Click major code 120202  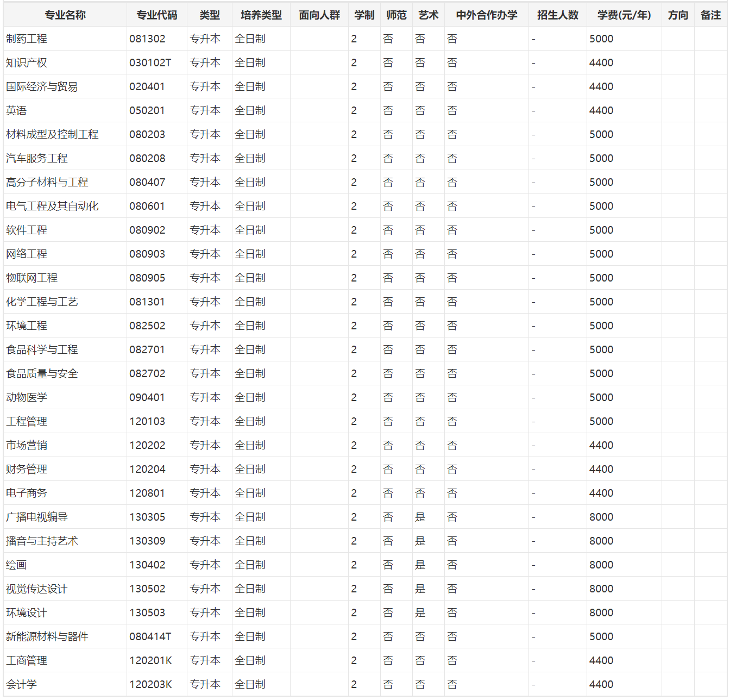[x=147, y=446]
